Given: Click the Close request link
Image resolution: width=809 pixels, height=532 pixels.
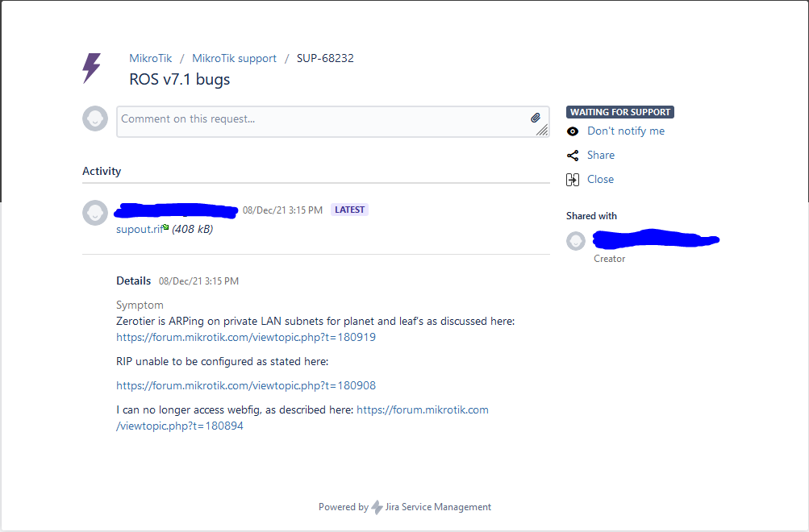Looking at the screenshot, I should (x=601, y=180).
